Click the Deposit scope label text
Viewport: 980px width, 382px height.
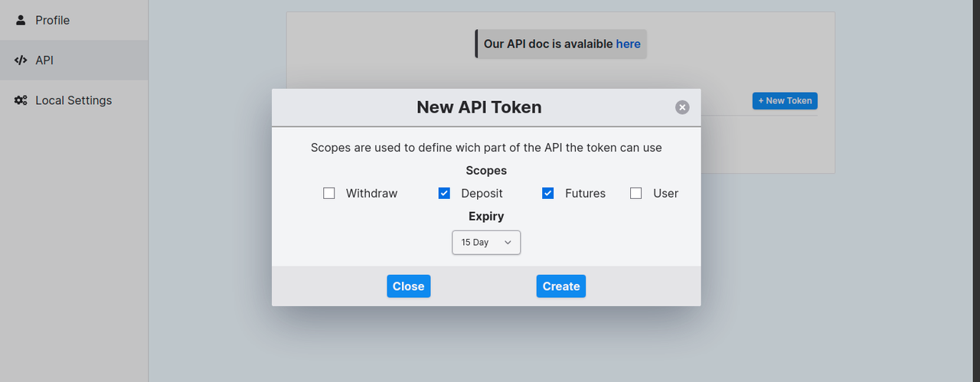(x=482, y=194)
